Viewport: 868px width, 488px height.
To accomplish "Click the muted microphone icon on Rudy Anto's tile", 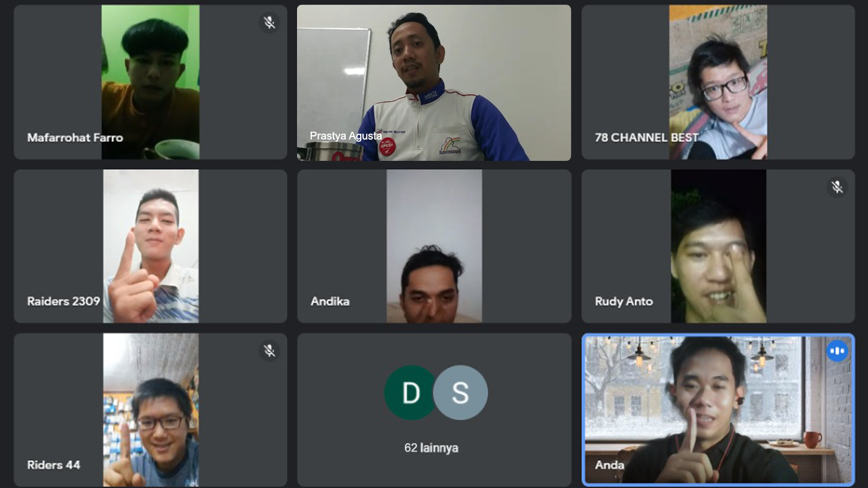I will (x=837, y=187).
